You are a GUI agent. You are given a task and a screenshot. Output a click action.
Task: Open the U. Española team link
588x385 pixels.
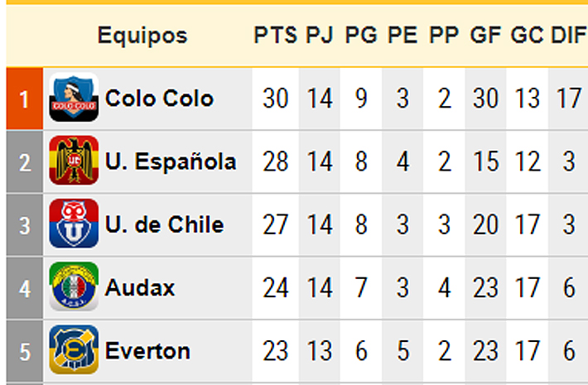point(171,161)
